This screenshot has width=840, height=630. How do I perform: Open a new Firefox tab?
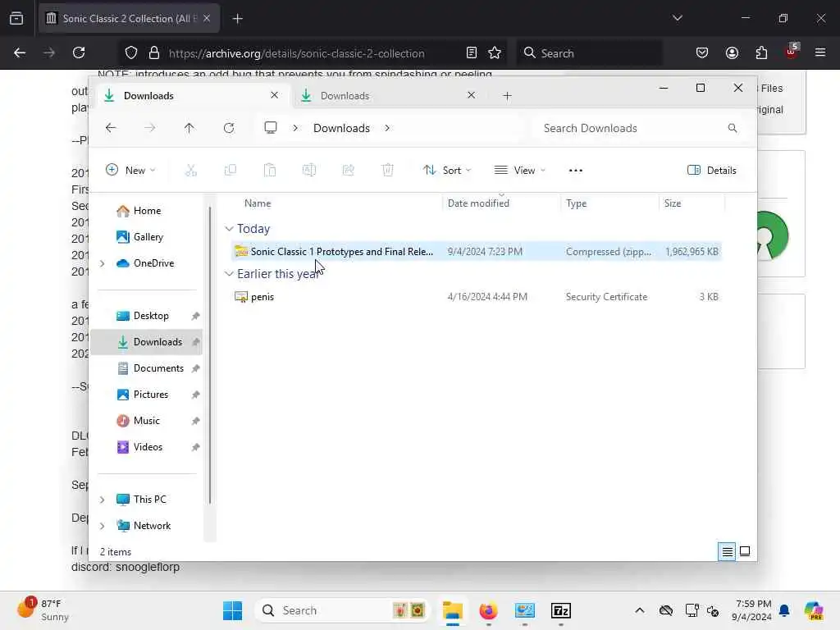click(x=238, y=18)
